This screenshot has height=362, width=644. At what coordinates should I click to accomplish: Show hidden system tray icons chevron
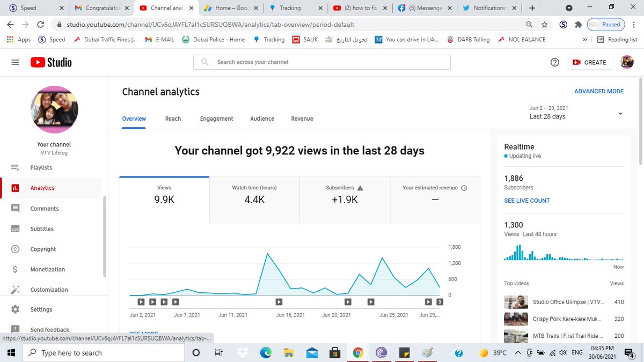pos(517,352)
